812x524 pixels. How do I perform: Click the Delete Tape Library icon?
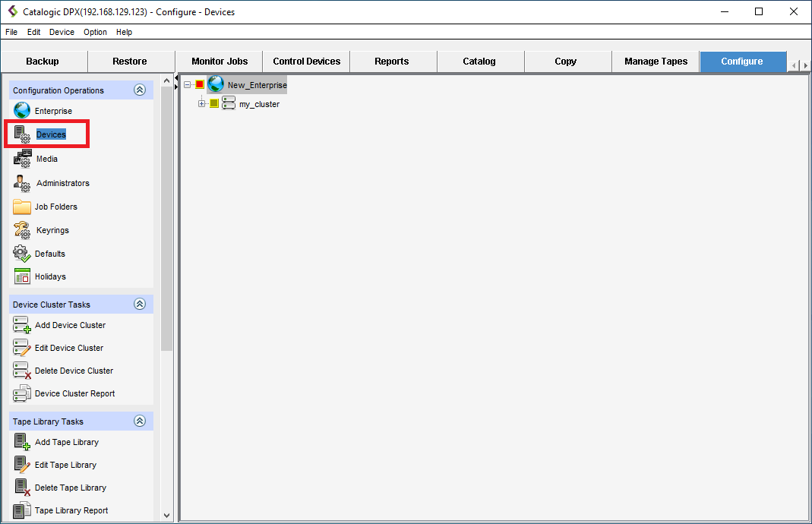22,488
